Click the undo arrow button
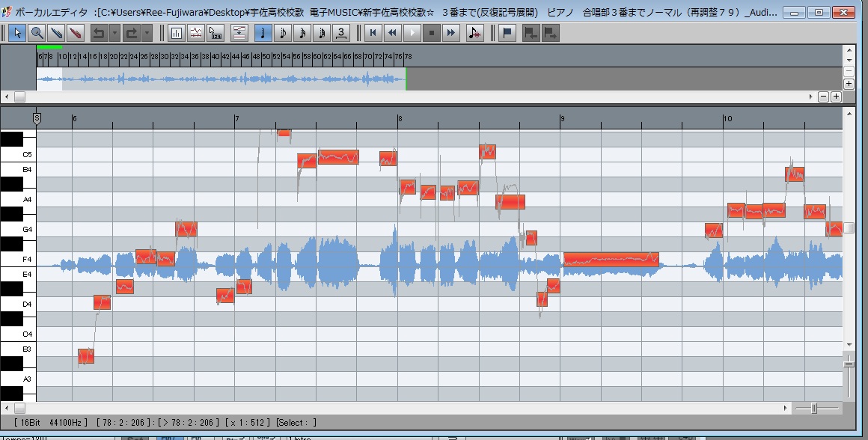 (x=99, y=33)
